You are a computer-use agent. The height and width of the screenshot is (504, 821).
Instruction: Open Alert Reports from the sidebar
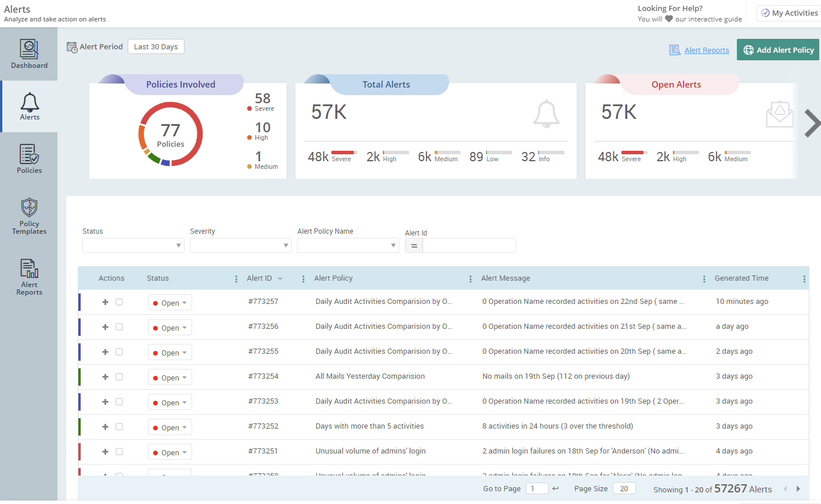pyautogui.click(x=29, y=277)
